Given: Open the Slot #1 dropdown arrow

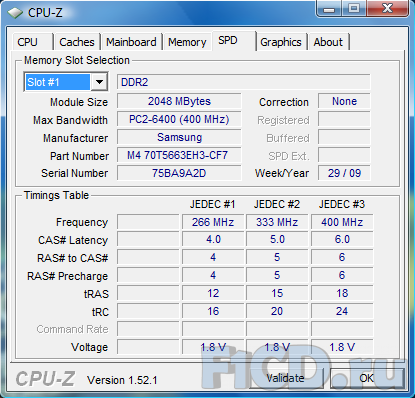Looking at the screenshot, I should (99, 82).
